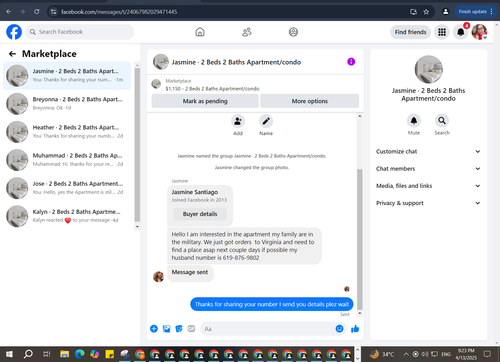Bookmark this page star icon

[426, 12]
